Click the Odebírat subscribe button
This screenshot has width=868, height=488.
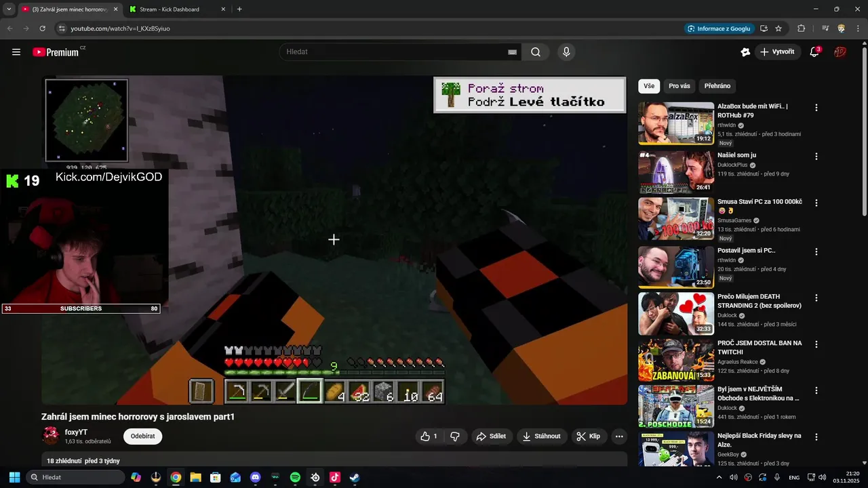(x=142, y=436)
